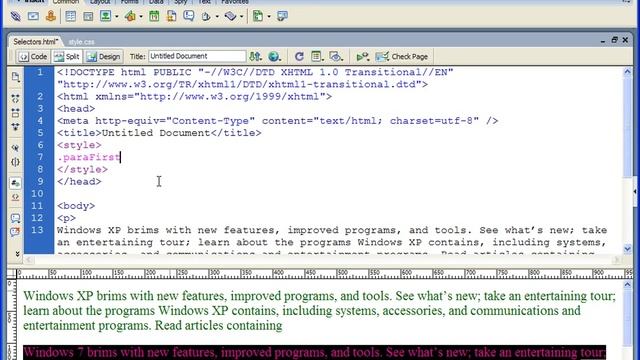Insert an Email Link icon
Viewport: 640px width, 360px height.
pyautogui.click(x=33, y=16)
